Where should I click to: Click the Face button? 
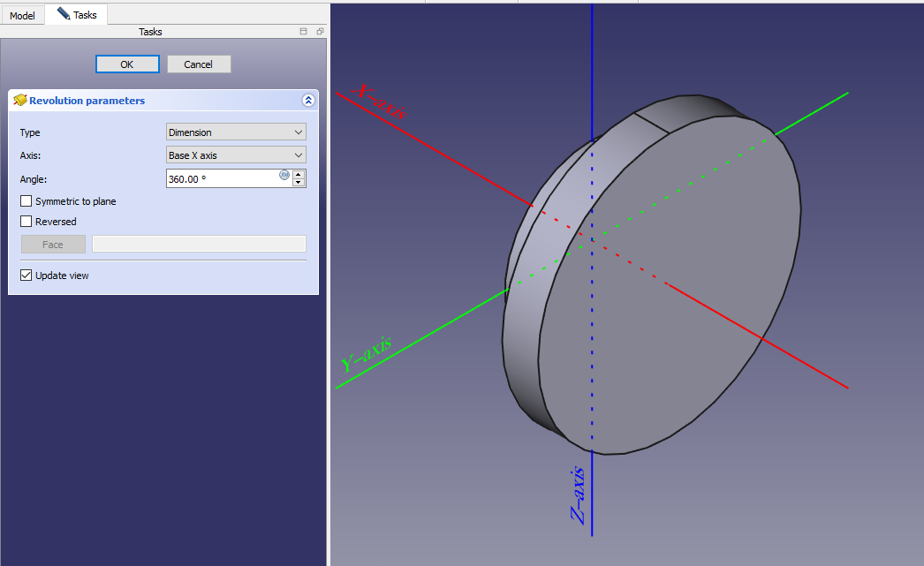pyautogui.click(x=53, y=245)
